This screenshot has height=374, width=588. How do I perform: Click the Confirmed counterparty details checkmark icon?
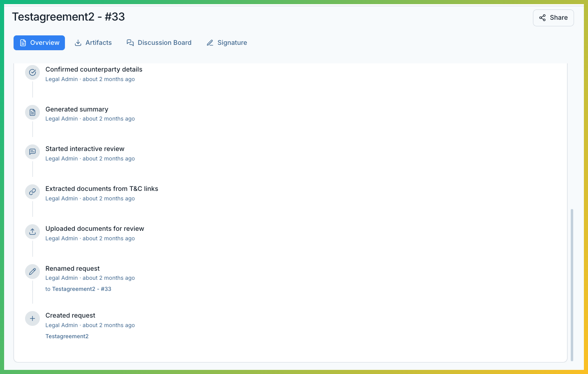pos(32,72)
